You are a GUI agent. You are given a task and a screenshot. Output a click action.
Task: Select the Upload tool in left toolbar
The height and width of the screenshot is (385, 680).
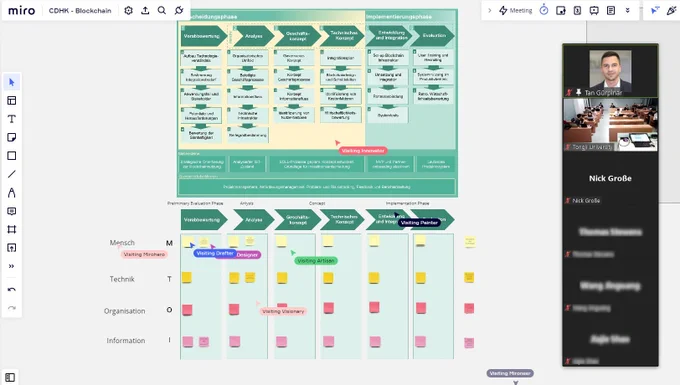[12, 248]
